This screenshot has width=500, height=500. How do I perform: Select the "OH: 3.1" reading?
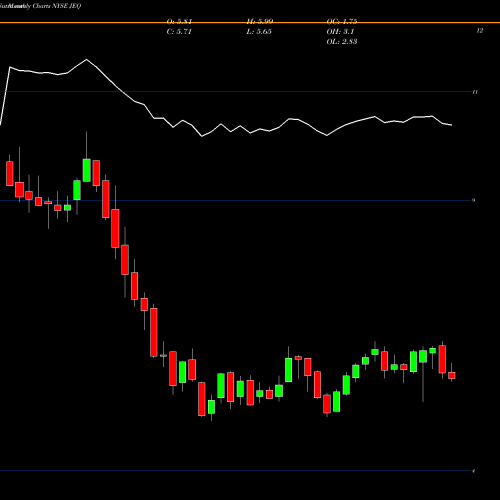[x=340, y=32]
